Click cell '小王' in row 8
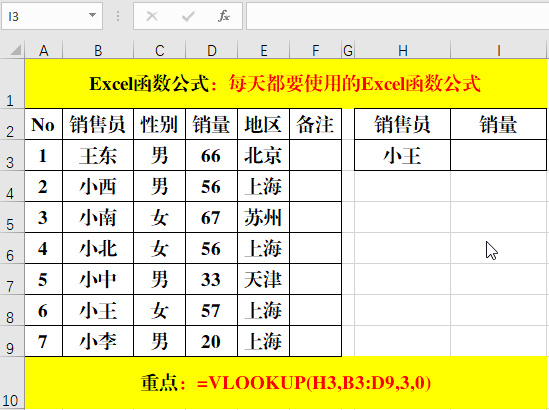 coord(98,310)
